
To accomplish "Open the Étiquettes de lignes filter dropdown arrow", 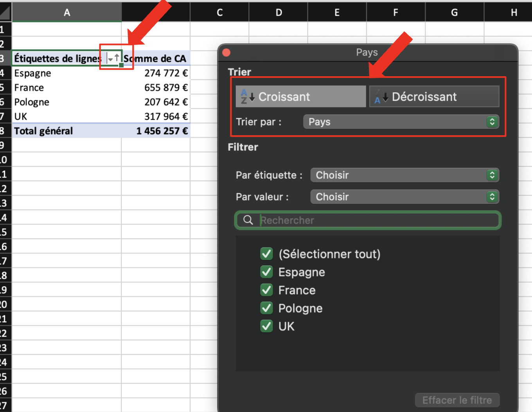I will click(x=113, y=59).
